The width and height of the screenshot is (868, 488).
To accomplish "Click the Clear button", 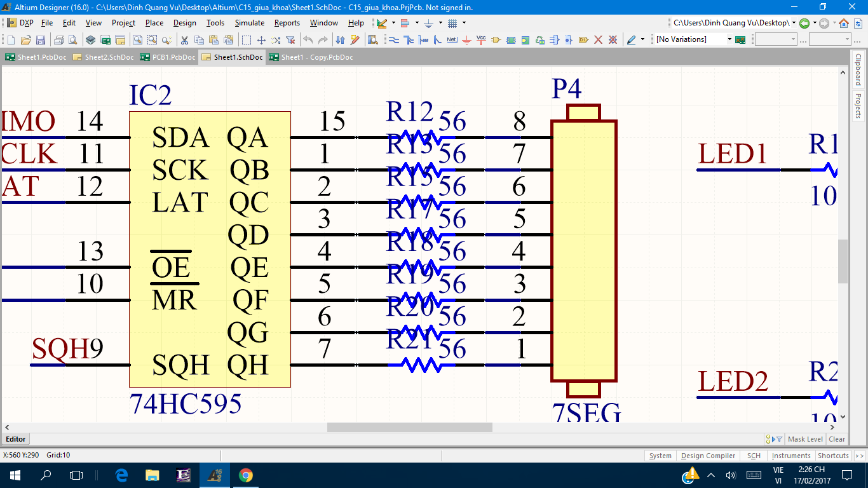I will pos(837,439).
